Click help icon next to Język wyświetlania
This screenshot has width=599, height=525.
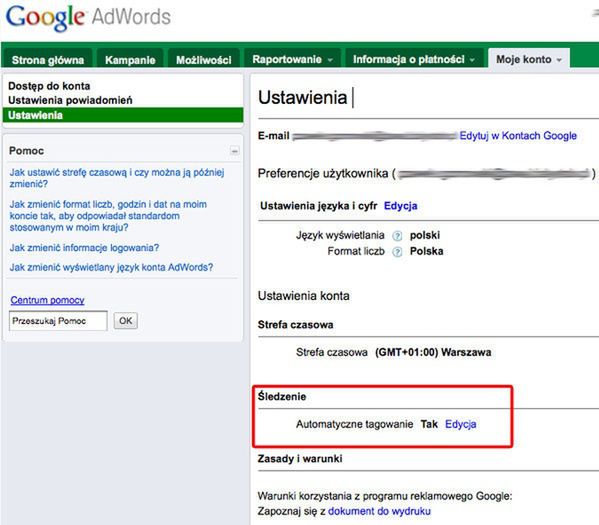point(397,235)
